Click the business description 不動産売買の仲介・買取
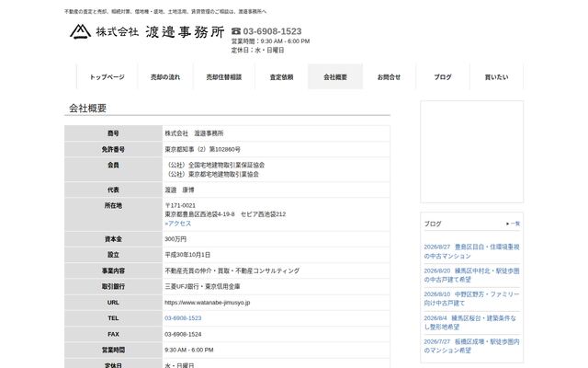 point(198,270)
